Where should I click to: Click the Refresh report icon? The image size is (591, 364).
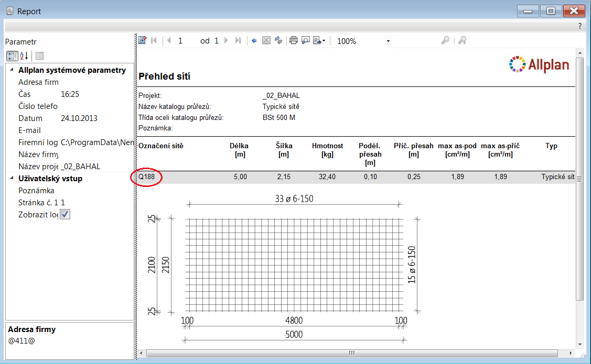click(278, 40)
